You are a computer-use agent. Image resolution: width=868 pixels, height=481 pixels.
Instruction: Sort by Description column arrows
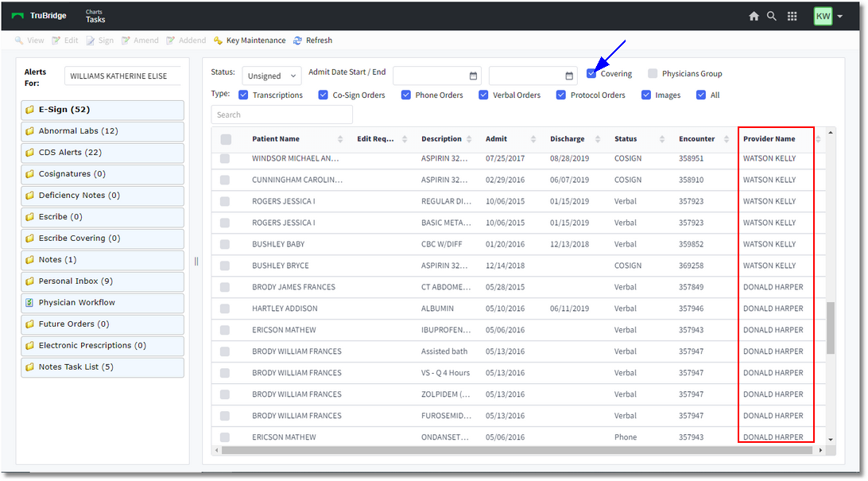tap(469, 139)
